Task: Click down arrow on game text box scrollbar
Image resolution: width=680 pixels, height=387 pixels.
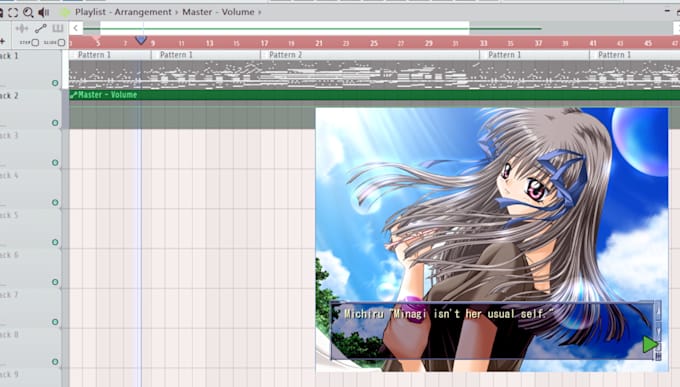Action: pyautogui.click(x=658, y=332)
